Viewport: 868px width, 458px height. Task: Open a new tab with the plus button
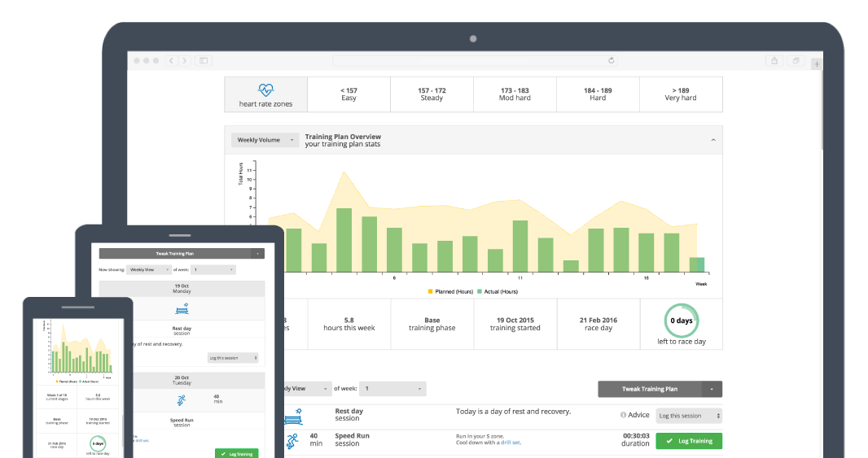coord(817,64)
